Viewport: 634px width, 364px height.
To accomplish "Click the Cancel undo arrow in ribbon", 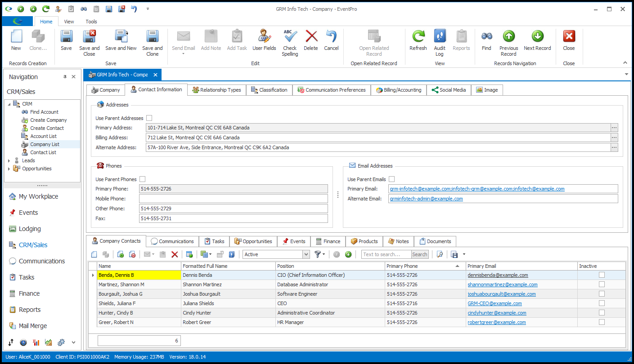I will pos(331,36).
